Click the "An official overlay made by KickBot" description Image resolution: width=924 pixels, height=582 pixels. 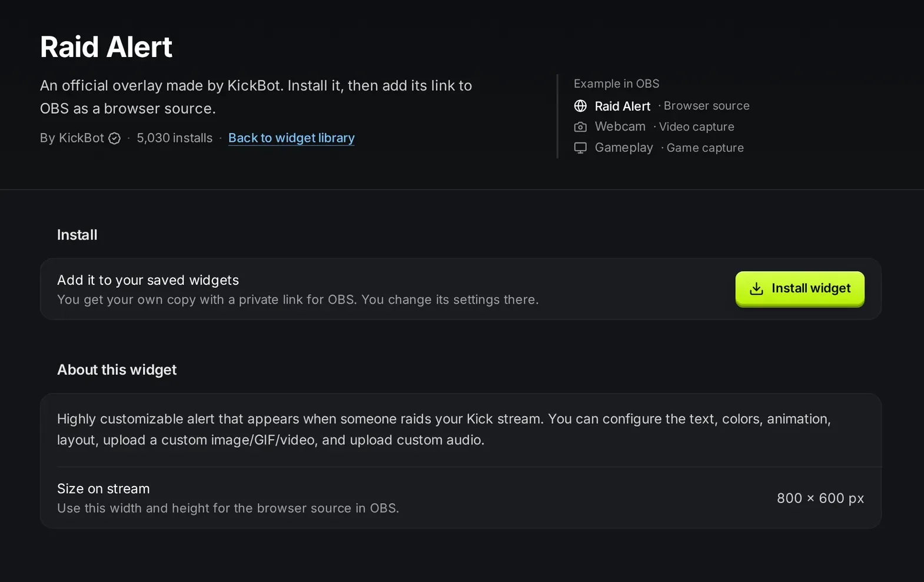click(256, 97)
